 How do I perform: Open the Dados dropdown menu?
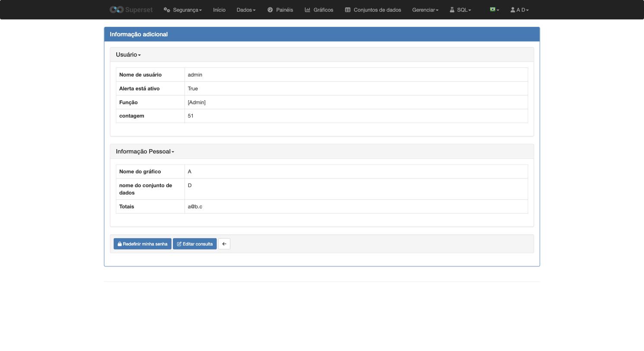[246, 10]
